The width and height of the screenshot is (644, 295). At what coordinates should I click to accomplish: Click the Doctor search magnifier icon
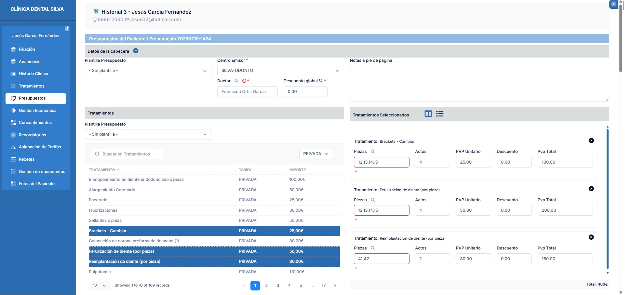point(236,81)
